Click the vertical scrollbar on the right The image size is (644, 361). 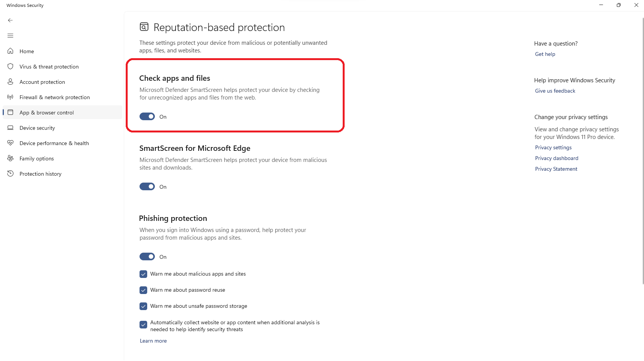pyautogui.click(x=643, y=153)
